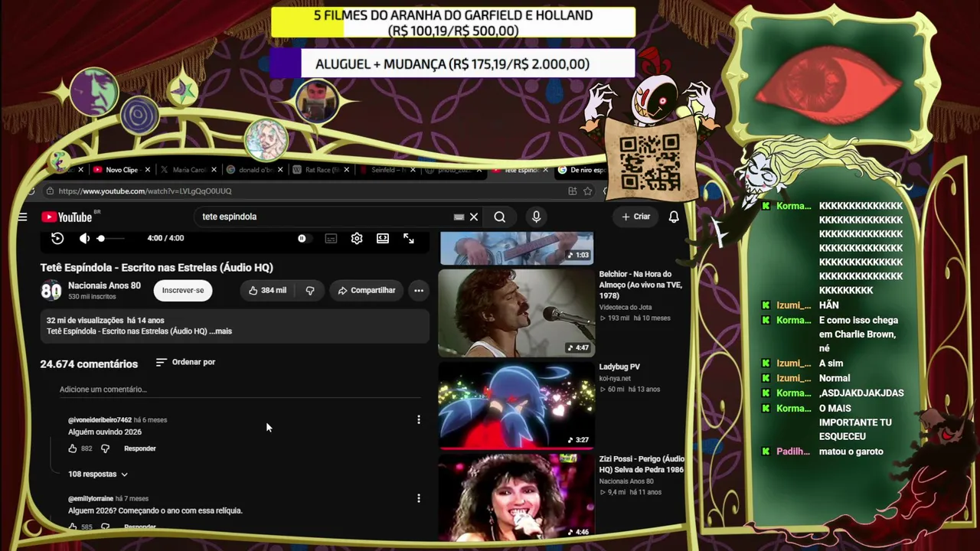
Task: Focus the 'Adicione um comentário' field
Action: coord(240,390)
